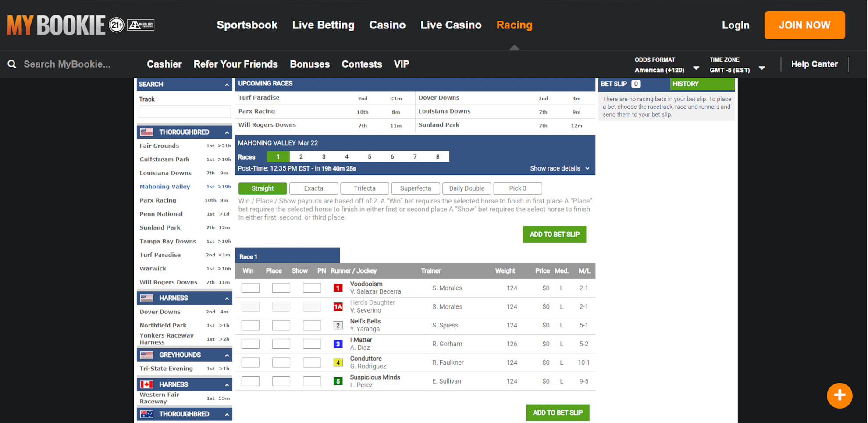Select the Superfecta bet type

pos(416,188)
